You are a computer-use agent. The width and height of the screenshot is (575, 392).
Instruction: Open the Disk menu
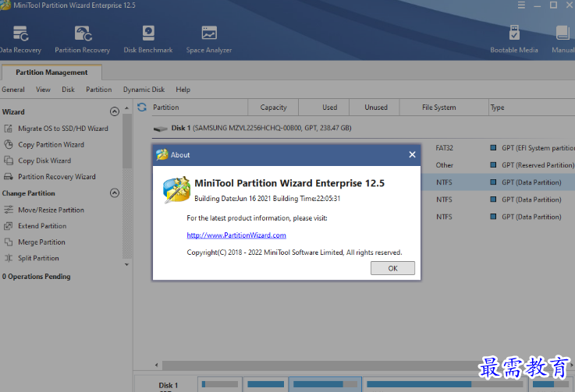click(x=68, y=90)
